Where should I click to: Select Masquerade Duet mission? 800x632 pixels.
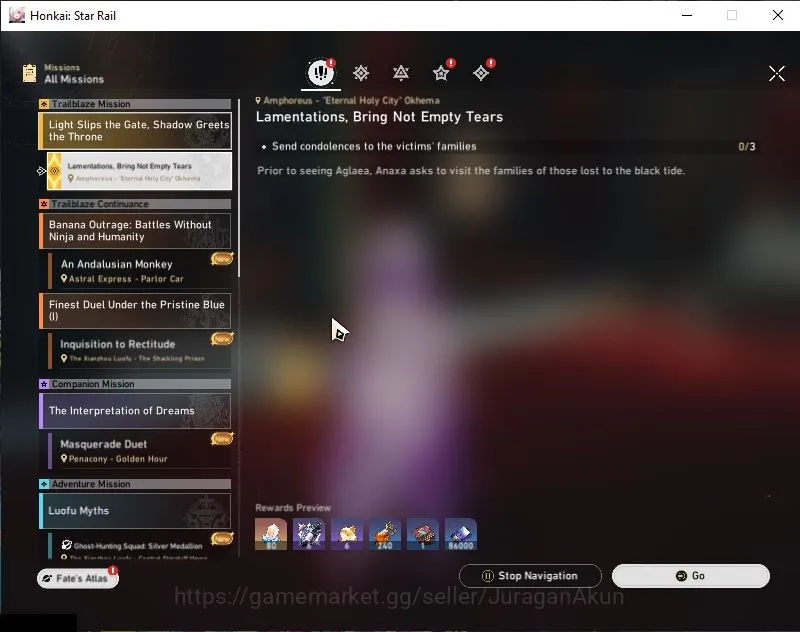(x=140, y=451)
